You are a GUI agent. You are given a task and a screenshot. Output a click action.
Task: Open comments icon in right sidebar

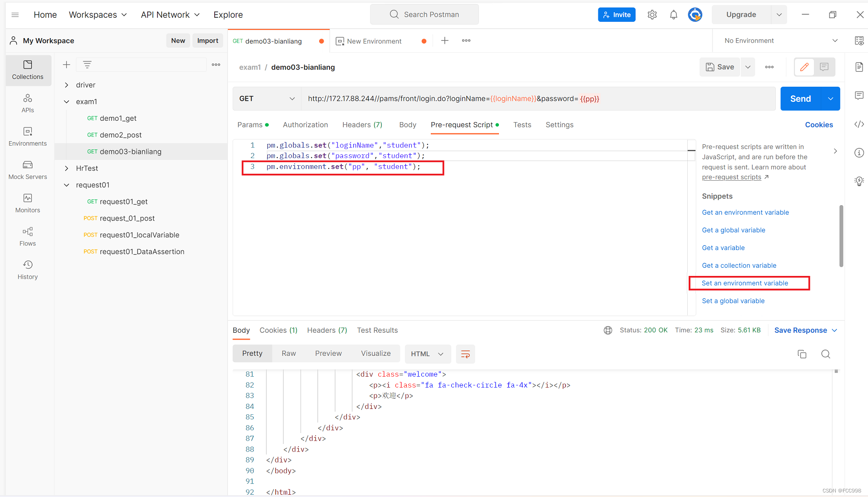click(x=859, y=95)
